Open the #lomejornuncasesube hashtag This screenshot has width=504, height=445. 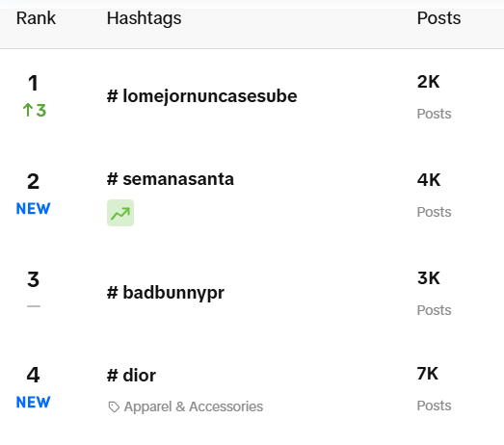point(201,96)
